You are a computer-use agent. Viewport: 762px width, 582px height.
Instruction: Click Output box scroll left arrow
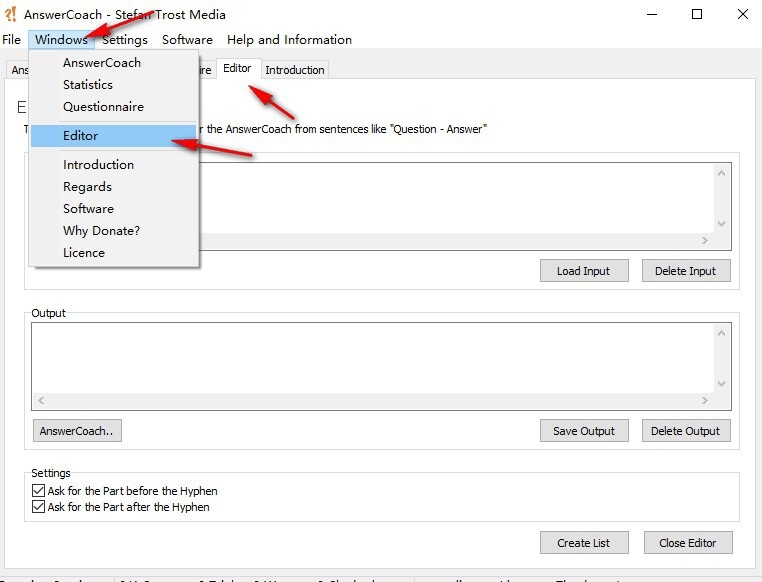41,400
